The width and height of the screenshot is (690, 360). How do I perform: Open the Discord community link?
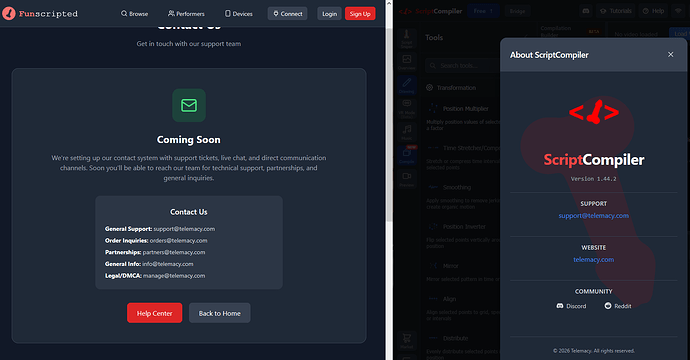571,306
